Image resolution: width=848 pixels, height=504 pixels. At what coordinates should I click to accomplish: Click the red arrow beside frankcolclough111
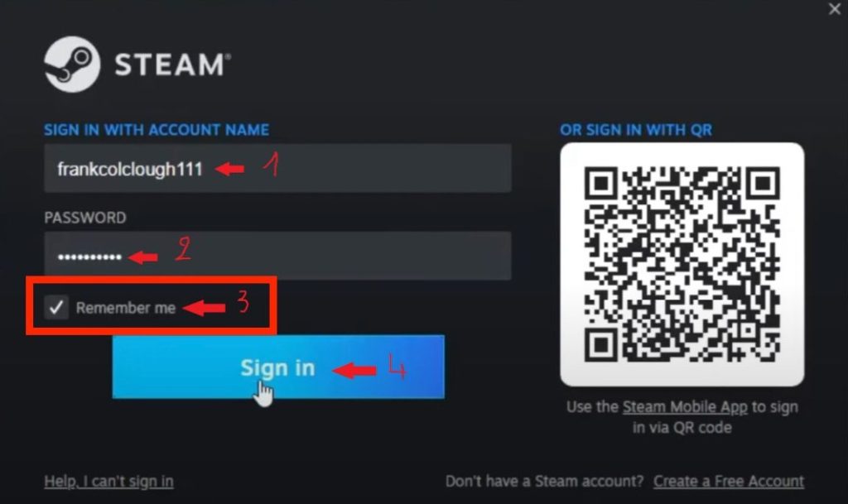pyautogui.click(x=230, y=169)
